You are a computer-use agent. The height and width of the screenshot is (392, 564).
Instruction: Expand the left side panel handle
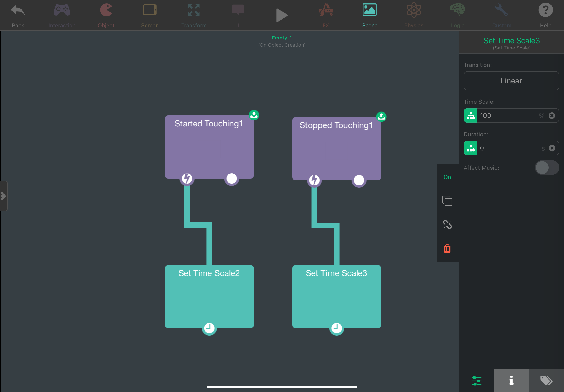pos(3,196)
